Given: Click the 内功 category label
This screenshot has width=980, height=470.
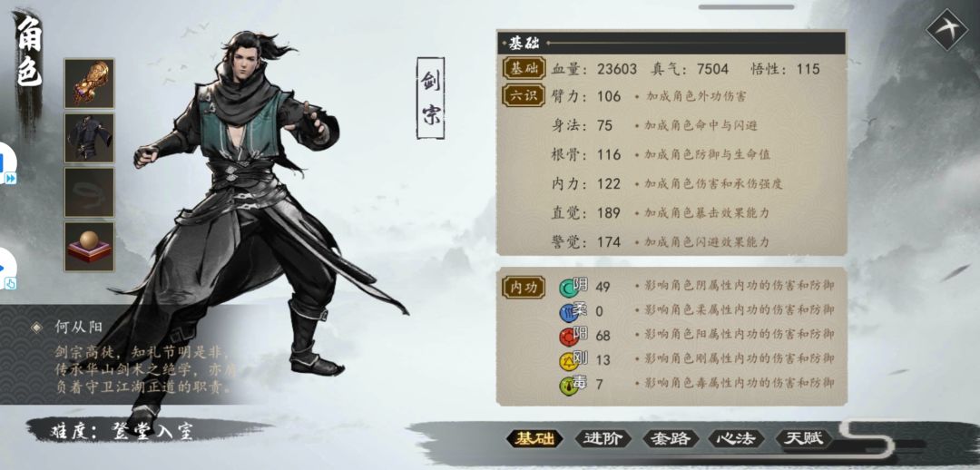Looking at the screenshot, I should pyautogui.click(x=524, y=287).
